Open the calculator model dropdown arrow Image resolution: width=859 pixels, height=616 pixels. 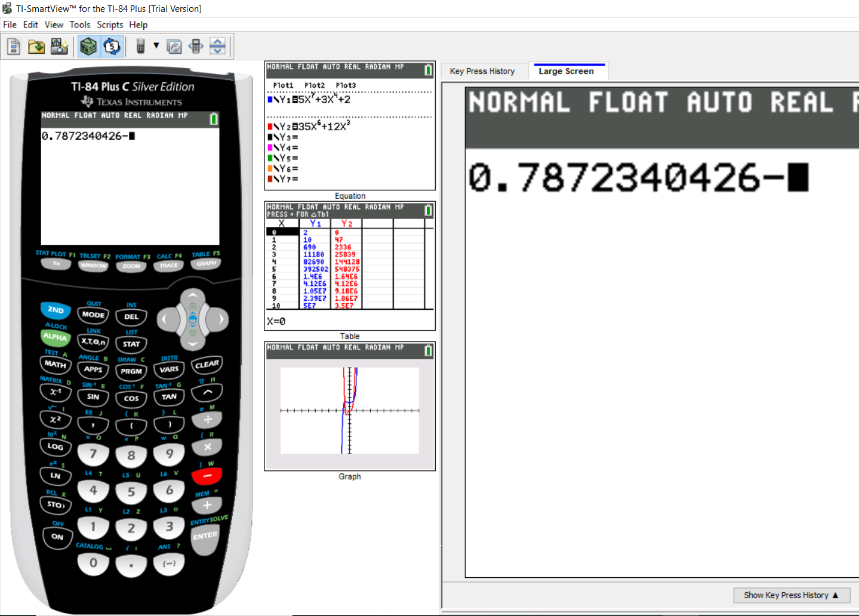point(156,46)
